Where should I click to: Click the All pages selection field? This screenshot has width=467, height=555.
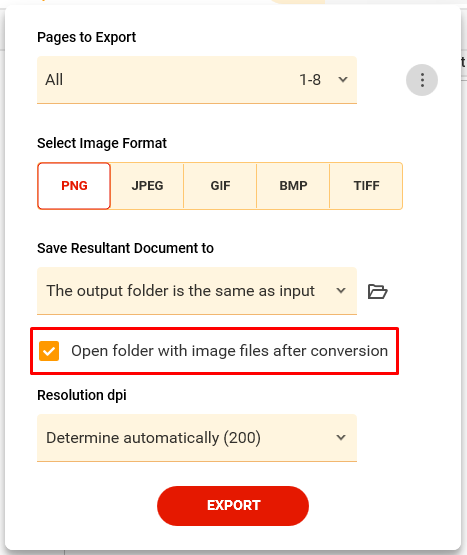point(197,80)
